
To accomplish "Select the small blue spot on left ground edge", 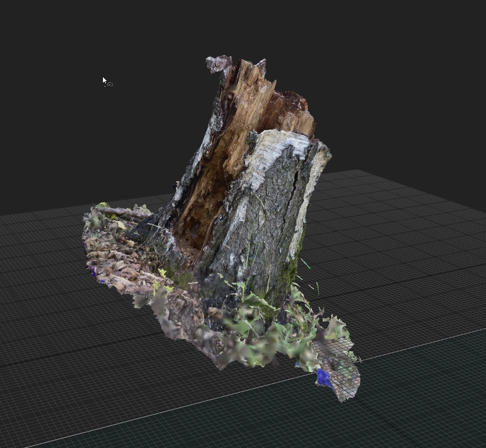I will coord(93,271).
